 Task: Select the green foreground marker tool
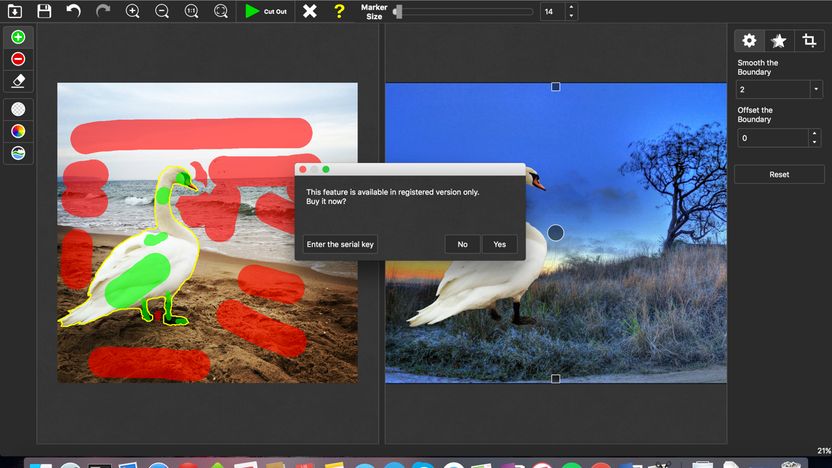coord(18,37)
